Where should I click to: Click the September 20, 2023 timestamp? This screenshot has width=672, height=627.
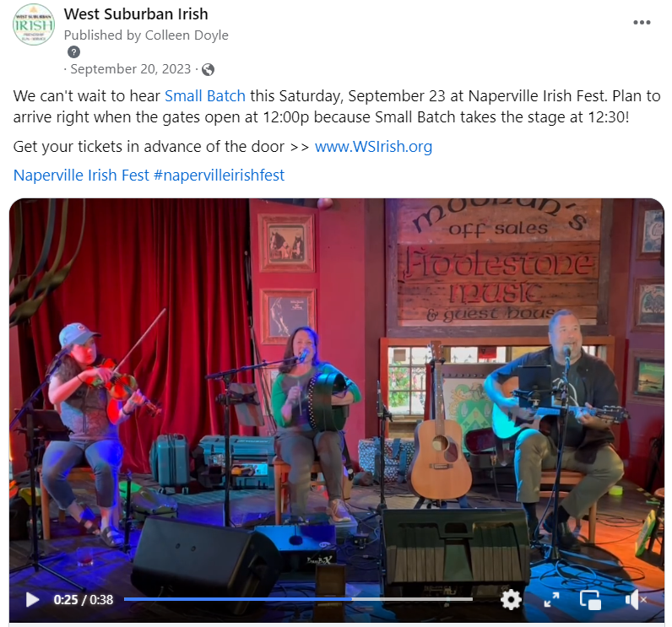(130, 69)
